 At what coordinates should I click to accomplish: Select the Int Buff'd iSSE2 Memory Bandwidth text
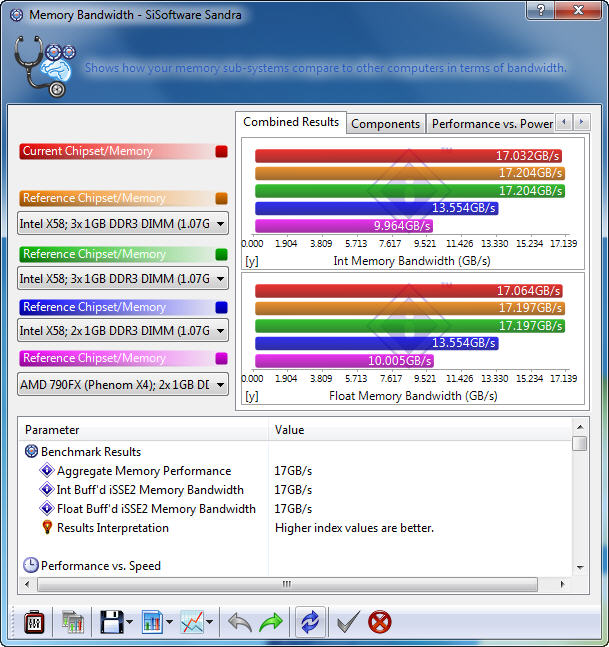coord(150,489)
